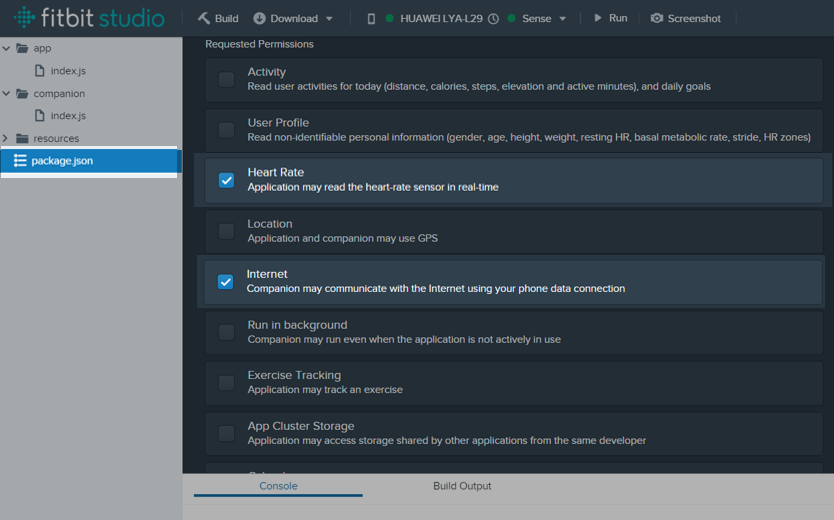Expand the resources folder chevron
834x520 pixels.
(x=5, y=138)
